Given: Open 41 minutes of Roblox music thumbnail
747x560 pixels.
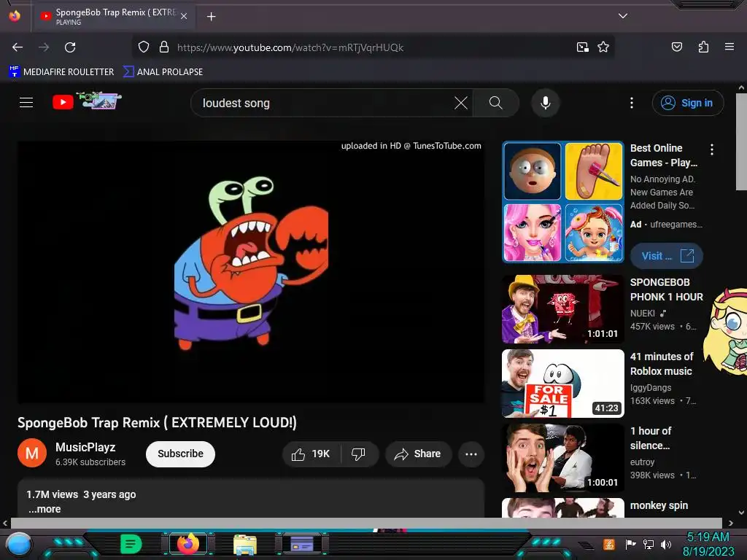Looking at the screenshot, I should [x=562, y=384].
